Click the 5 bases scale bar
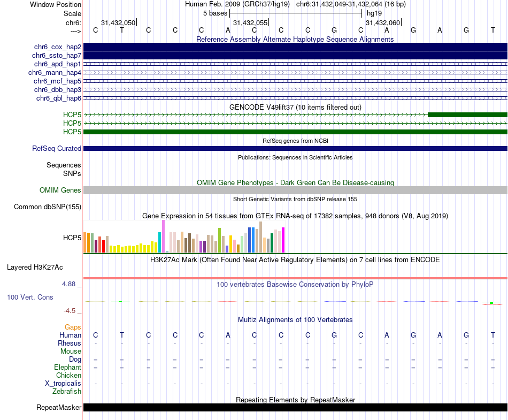The height and width of the screenshot is (420, 508). click(296, 13)
